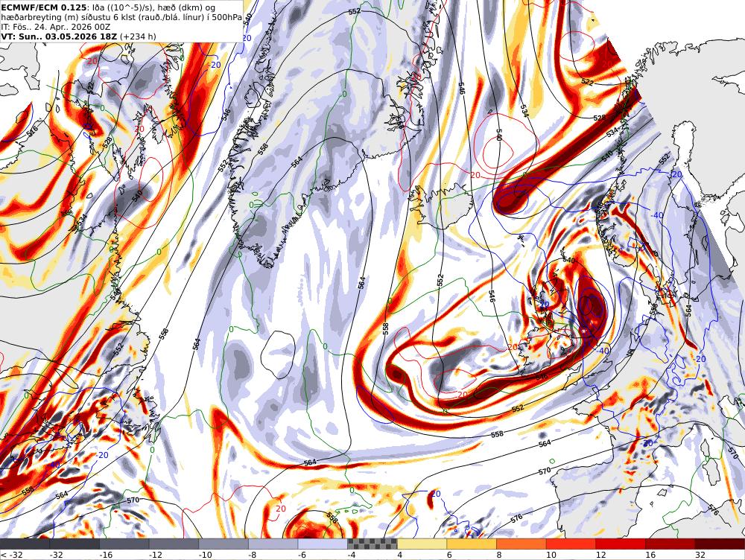Click the '-12' legend label

pos(156,555)
